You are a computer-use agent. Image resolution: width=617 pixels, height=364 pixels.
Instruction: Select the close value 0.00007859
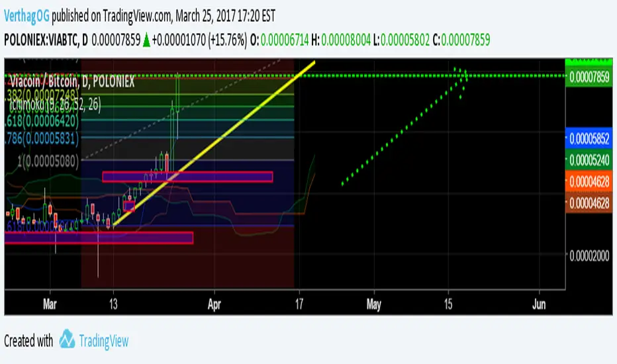(465, 40)
